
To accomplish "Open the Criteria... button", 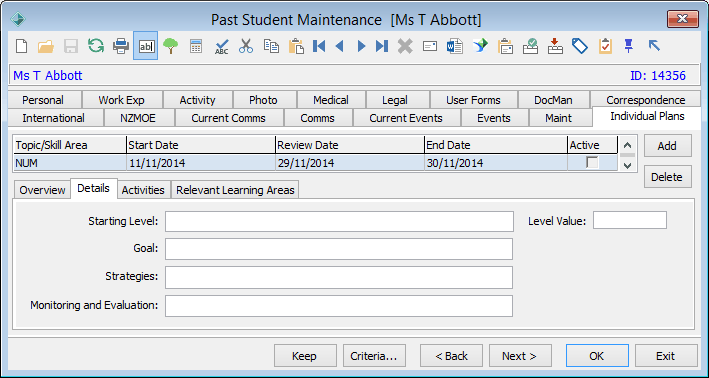I will coord(374,356).
